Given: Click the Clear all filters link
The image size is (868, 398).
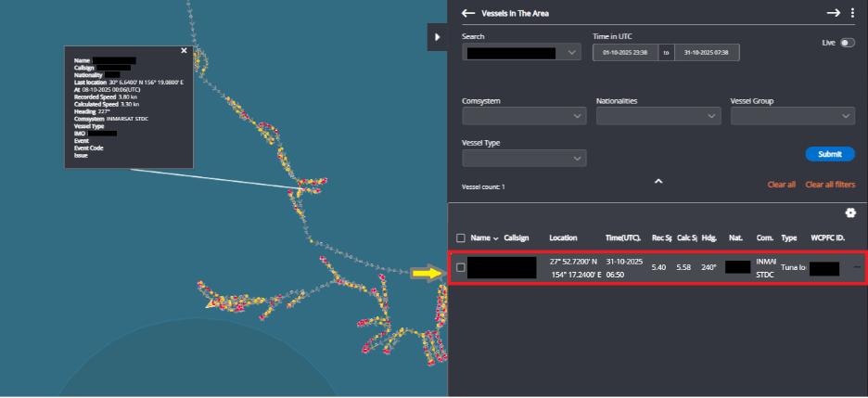Looking at the screenshot, I should (830, 185).
